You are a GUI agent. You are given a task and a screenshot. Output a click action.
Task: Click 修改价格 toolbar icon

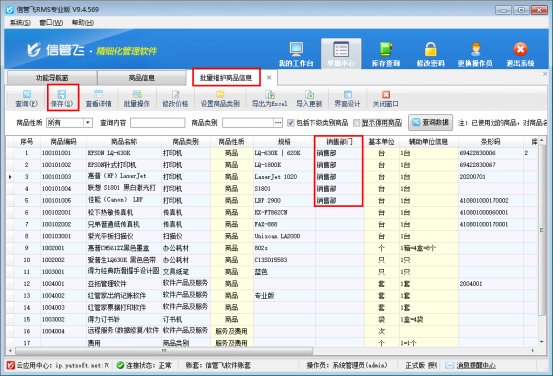click(x=175, y=94)
